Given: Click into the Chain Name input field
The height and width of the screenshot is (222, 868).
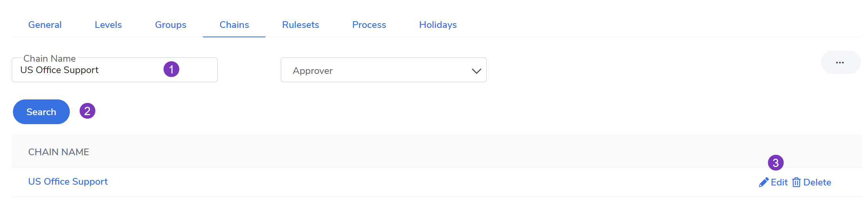Looking at the screenshot, I should tap(90, 70).
